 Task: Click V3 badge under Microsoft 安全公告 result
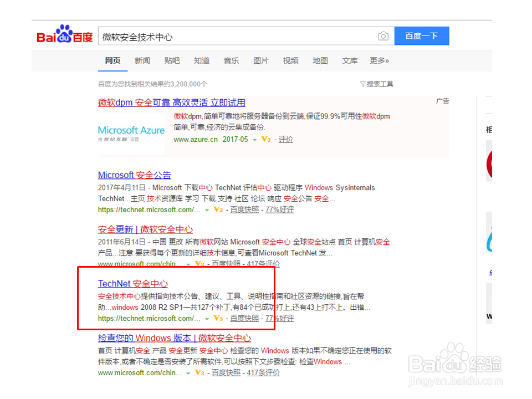click(218, 209)
